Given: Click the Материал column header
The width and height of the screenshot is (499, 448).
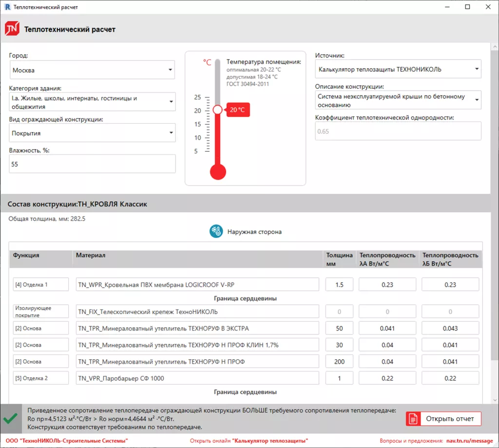Looking at the screenshot, I should point(91,255).
